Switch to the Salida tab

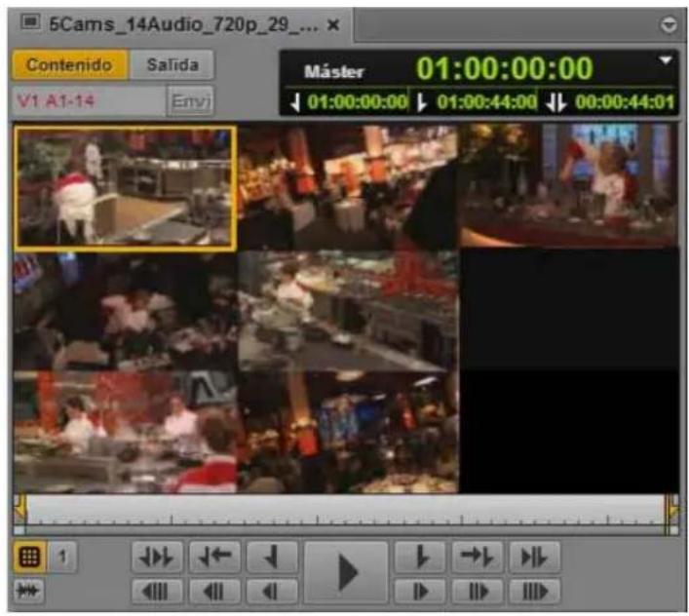click(172, 64)
